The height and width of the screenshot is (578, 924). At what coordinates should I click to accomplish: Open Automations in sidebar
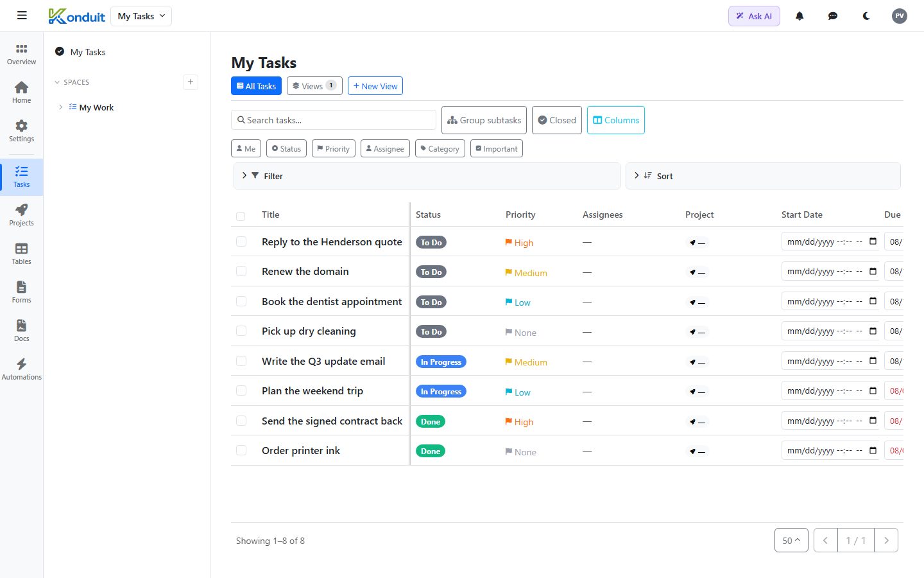21,369
